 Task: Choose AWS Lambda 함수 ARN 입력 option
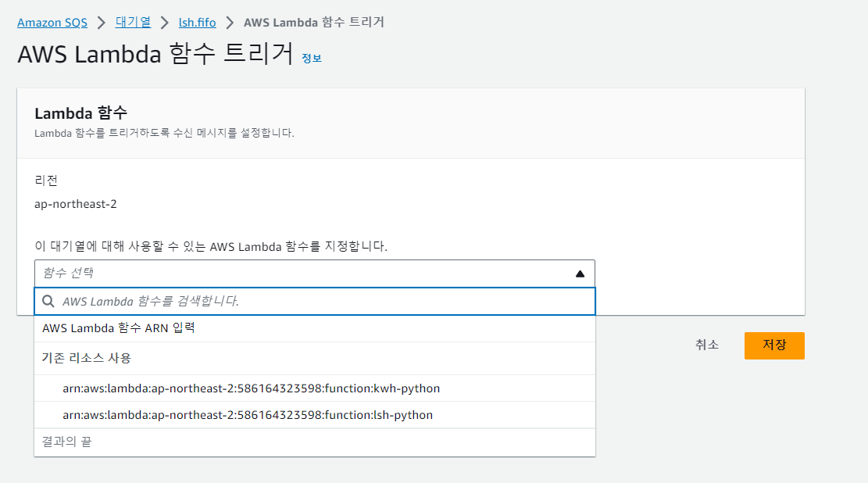point(314,328)
